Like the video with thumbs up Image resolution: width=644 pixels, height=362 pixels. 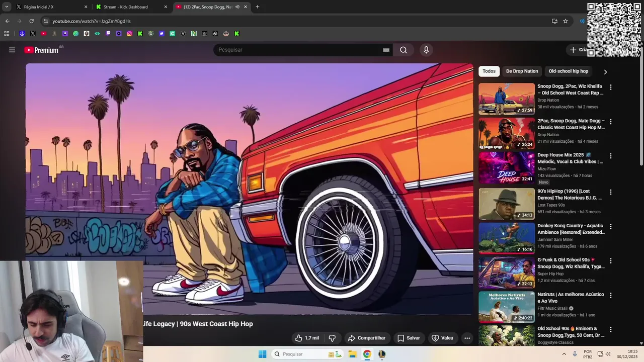pyautogui.click(x=307, y=338)
